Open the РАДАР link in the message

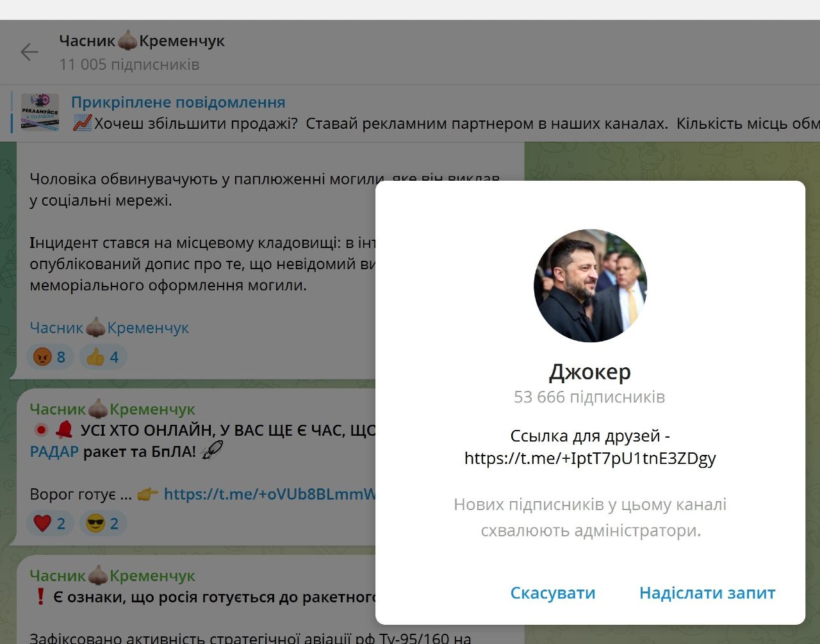54,452
